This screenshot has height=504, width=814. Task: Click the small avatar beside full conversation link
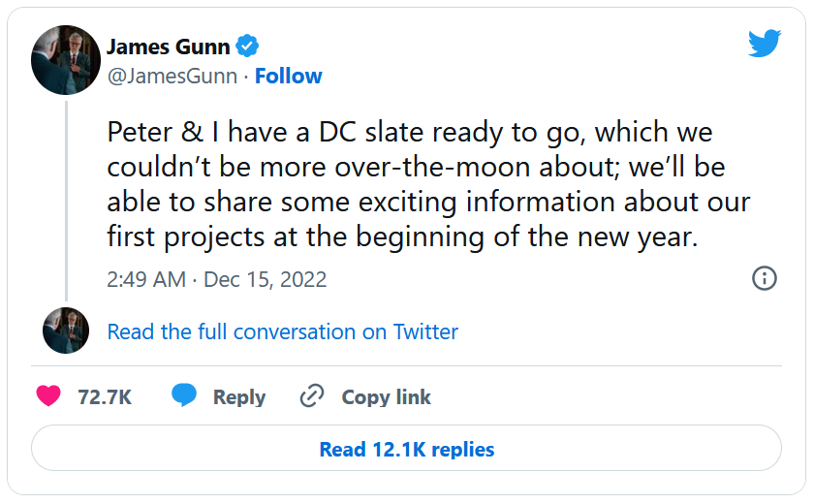tap(66, 331)
